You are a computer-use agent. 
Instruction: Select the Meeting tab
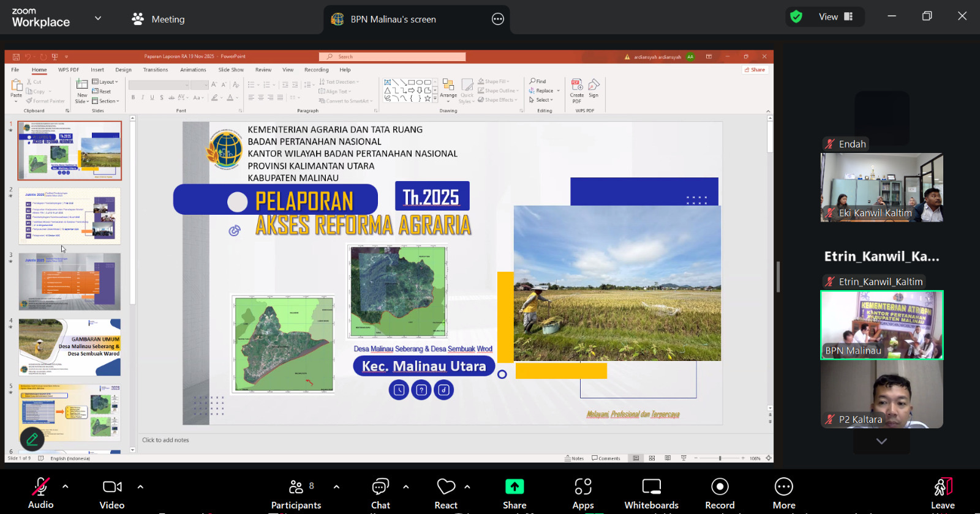click(159, 20)
